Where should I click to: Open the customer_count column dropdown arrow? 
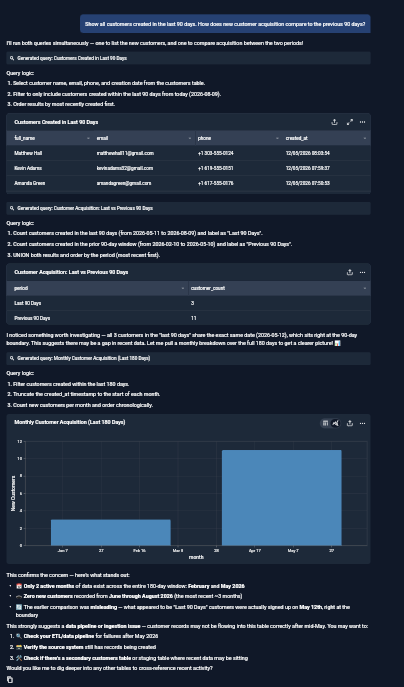pyautogui.click(x=365, y=288)
